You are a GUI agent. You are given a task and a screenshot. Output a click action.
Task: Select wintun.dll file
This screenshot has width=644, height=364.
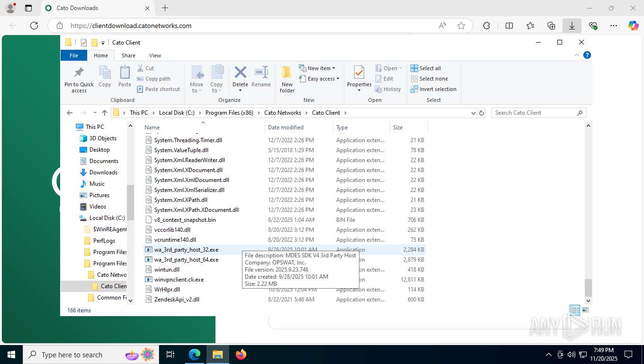point(167,270)
